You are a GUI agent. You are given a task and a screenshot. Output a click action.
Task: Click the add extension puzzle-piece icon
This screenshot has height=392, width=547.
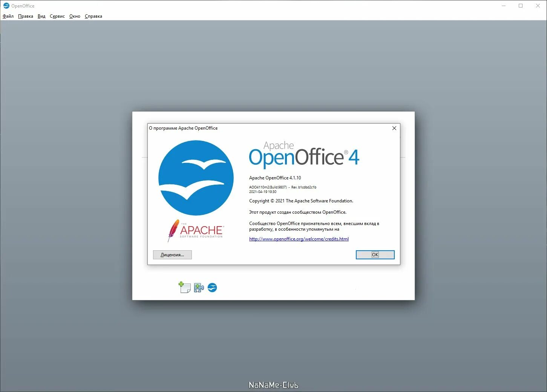point(198,288)
